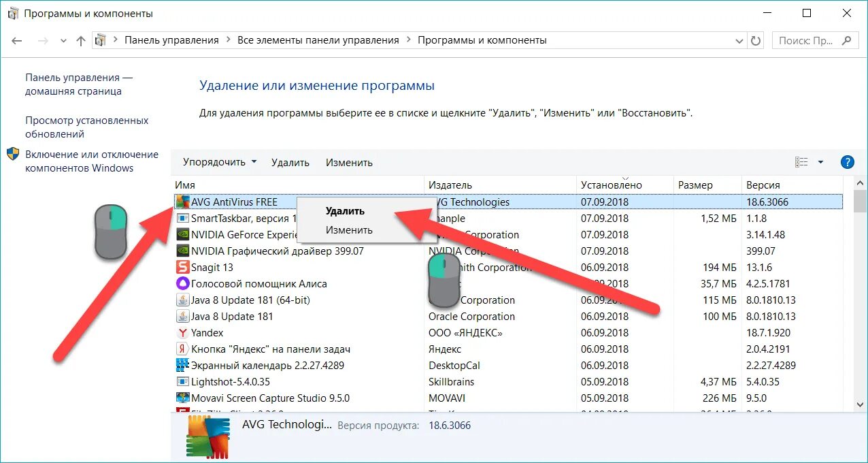Click the view mode icon in toolbar

[802, 162]
